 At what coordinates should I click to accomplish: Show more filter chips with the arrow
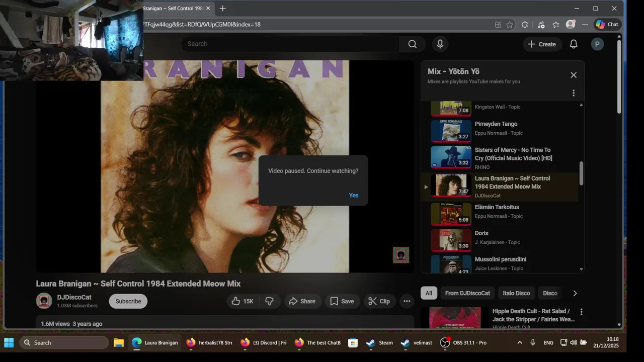point(575,293)
